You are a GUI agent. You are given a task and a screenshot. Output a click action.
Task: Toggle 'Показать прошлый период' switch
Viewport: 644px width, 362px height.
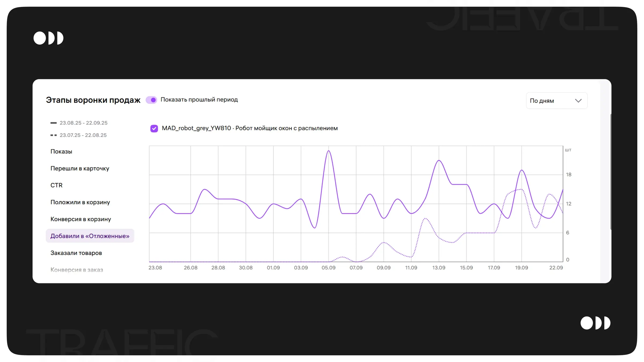pos(151,100)
